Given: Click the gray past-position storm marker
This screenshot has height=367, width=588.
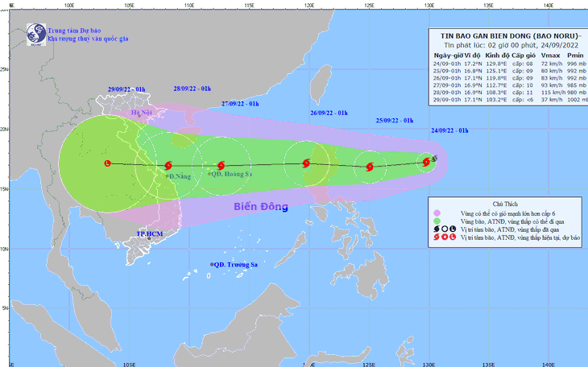Looking at the screenshot, I should click(x=434, y=159).
